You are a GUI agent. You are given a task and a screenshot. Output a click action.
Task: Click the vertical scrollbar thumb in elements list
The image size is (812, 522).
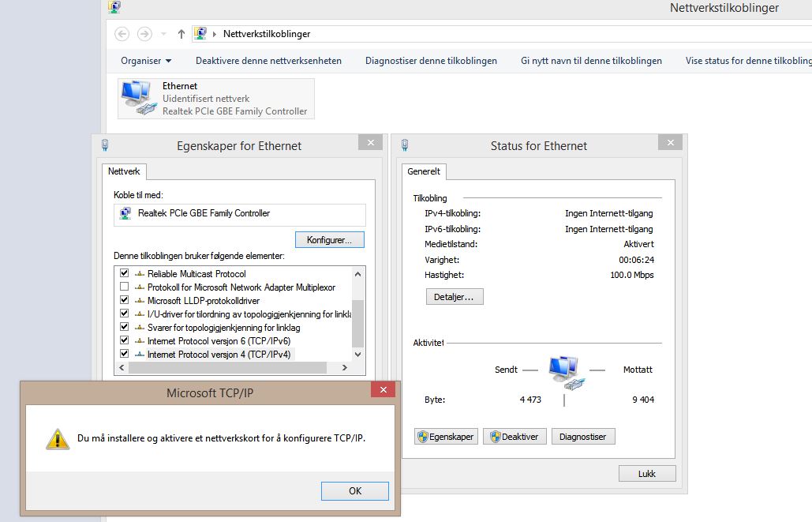357,323
